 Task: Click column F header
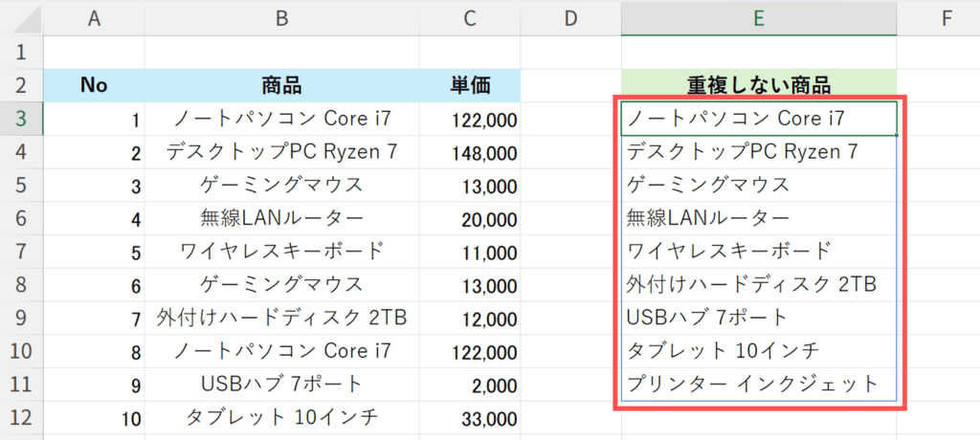(946, 17)
